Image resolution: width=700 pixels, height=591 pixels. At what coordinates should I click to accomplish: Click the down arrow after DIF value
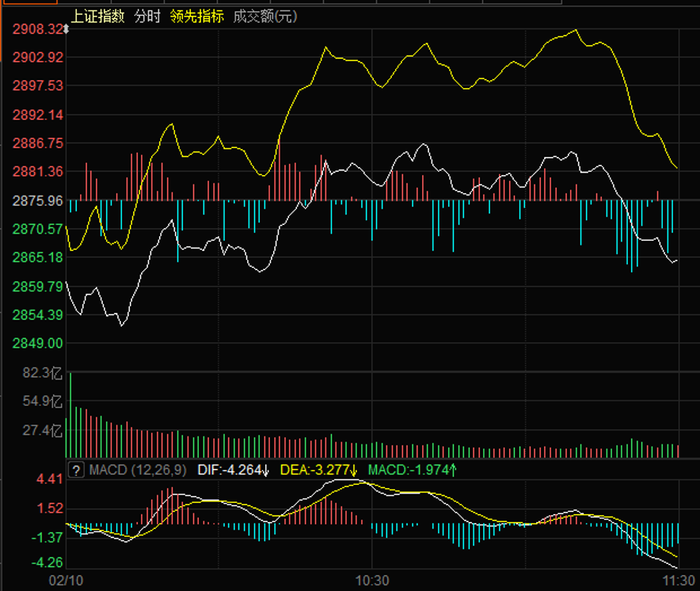tap(265, 471)
